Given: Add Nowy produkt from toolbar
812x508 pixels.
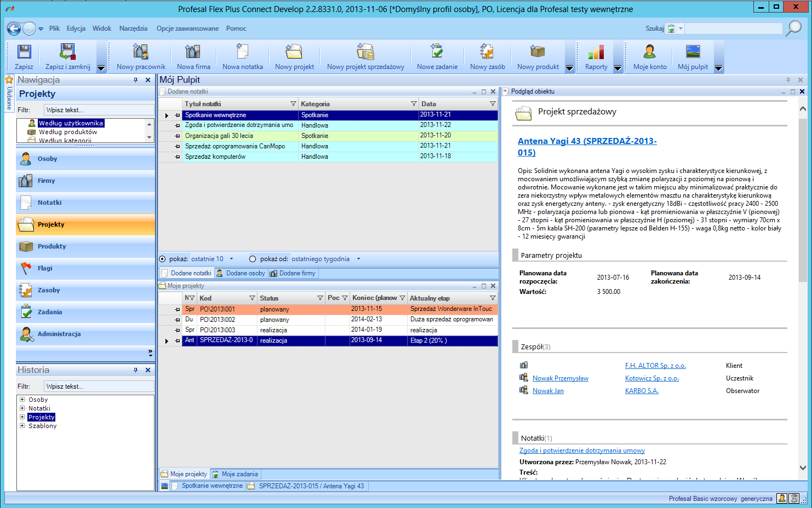Looking at the screenshot, I should [x=537, y=52].
